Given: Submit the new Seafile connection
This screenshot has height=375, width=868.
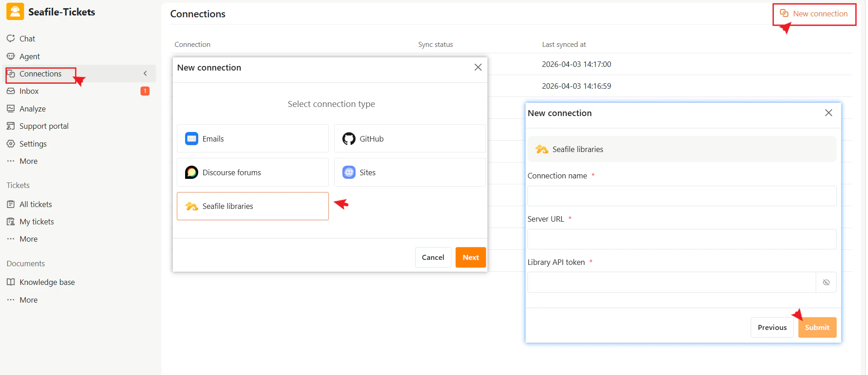Looking at the screenshot, I should pos(817,327).
